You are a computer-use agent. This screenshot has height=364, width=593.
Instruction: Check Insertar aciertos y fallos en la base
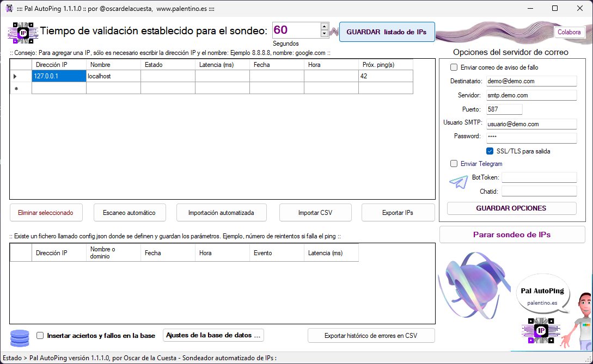coord(40,336)
